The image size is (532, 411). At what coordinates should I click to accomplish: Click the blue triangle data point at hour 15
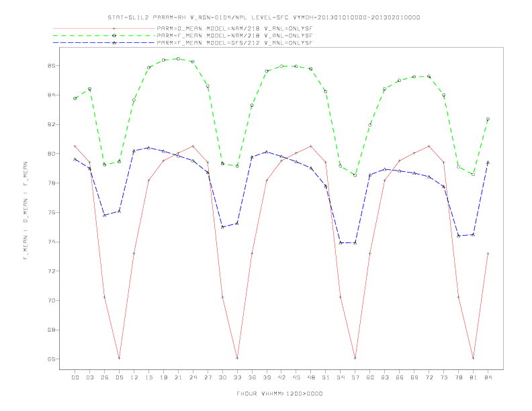[148, 148]
